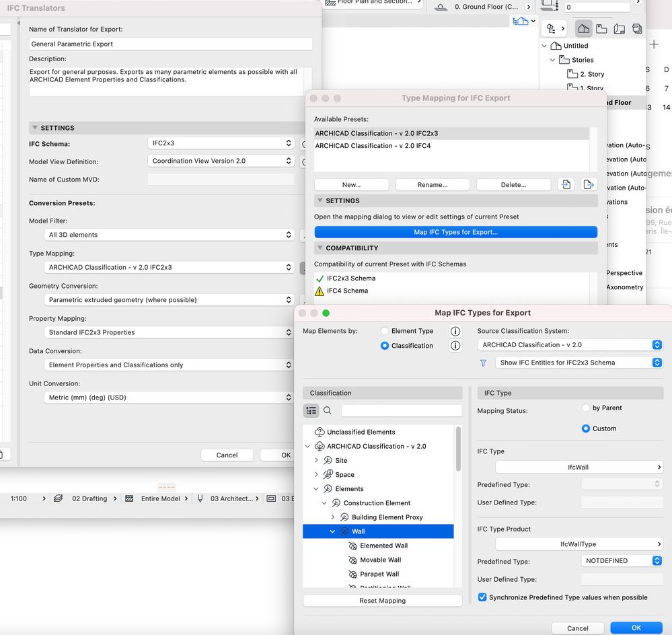Click the export preset icon in Type Mapping
Image resolution: width=672 pixels, height=635 pixels.
(x=589, y=185)
